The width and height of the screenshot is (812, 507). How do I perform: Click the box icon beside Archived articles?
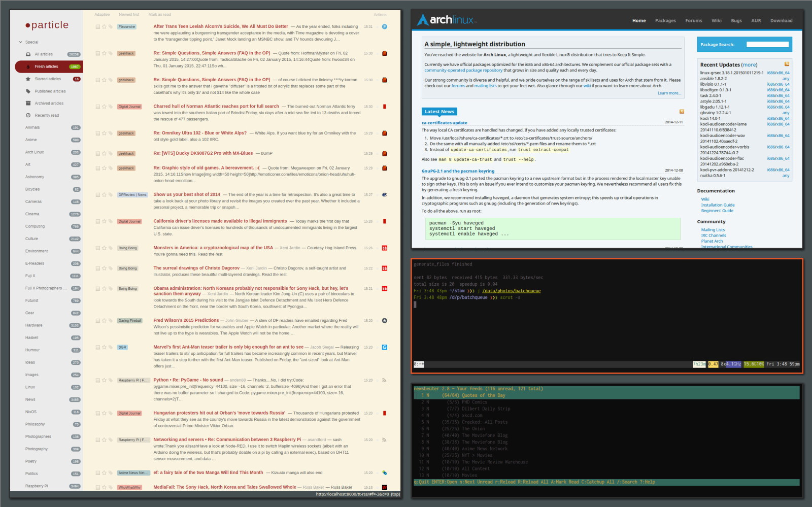28,104
